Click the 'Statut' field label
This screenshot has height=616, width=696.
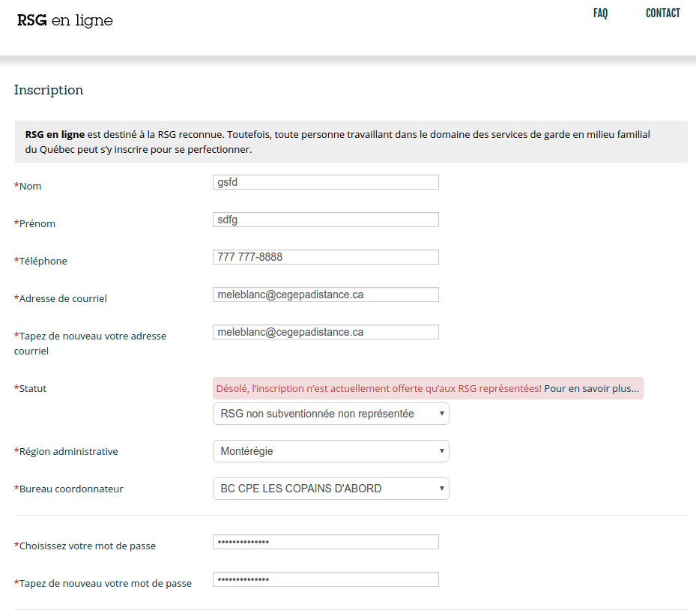click(x=32, y=388)
